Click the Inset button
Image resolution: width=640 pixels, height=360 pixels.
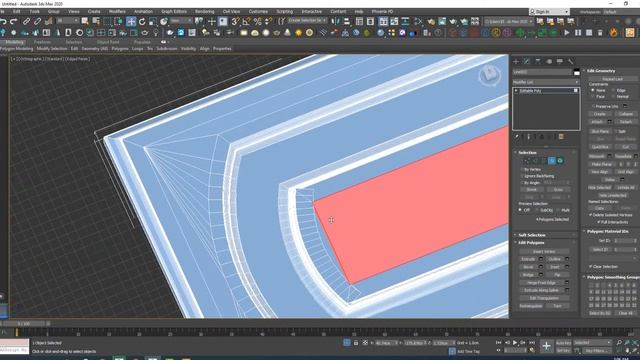tap(554, 267)
